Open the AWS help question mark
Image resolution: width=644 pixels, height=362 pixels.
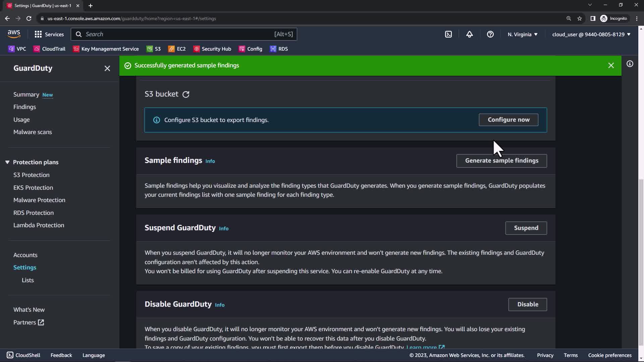[x=490, y=34]
